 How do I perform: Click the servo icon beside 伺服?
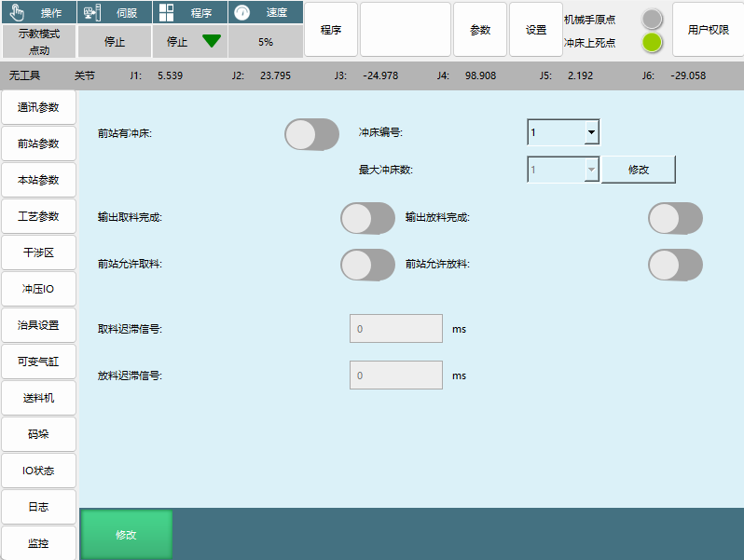coord(91,12)
